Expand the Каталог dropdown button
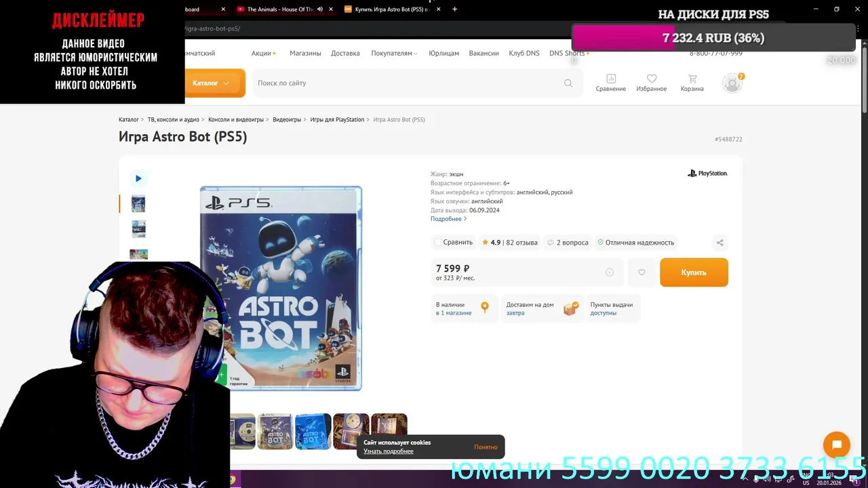Image resolution: width=868 pixels, height=488 pixels. click(x=214, y=83)
